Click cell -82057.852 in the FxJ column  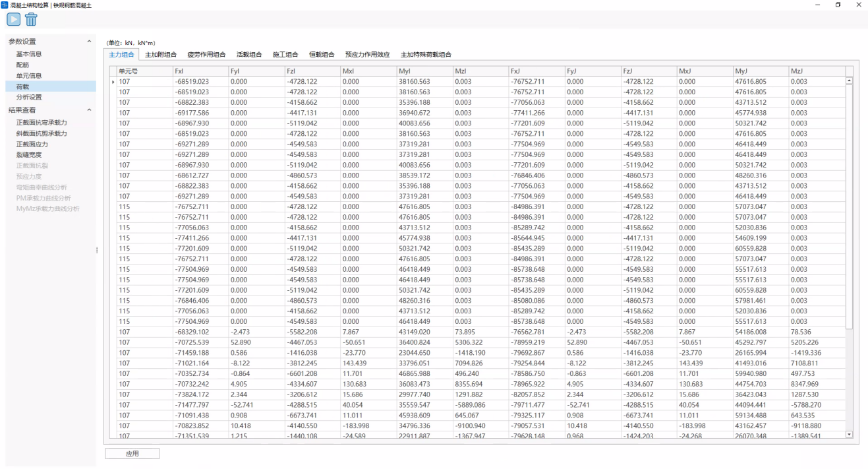click(x=536, y=394)
